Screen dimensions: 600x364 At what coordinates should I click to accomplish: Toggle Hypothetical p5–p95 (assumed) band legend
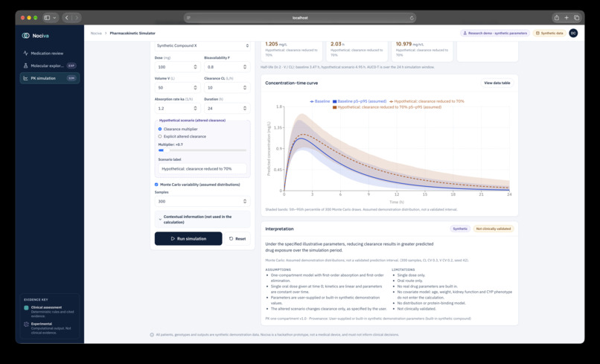point(387,107)
